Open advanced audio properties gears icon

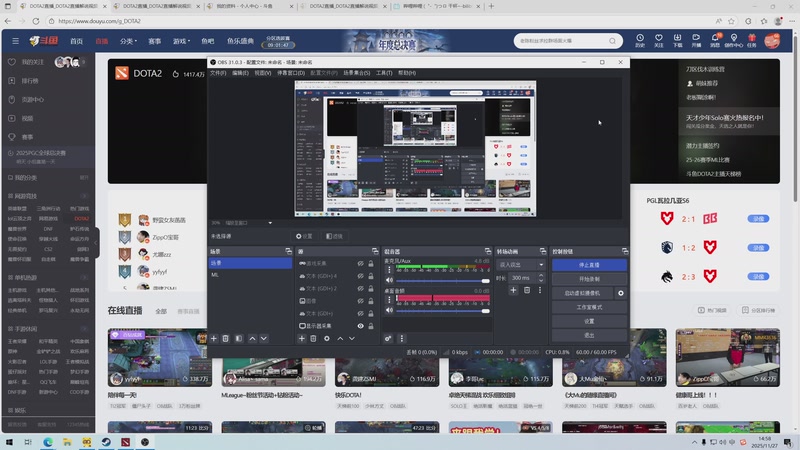[x=388, y=338]
